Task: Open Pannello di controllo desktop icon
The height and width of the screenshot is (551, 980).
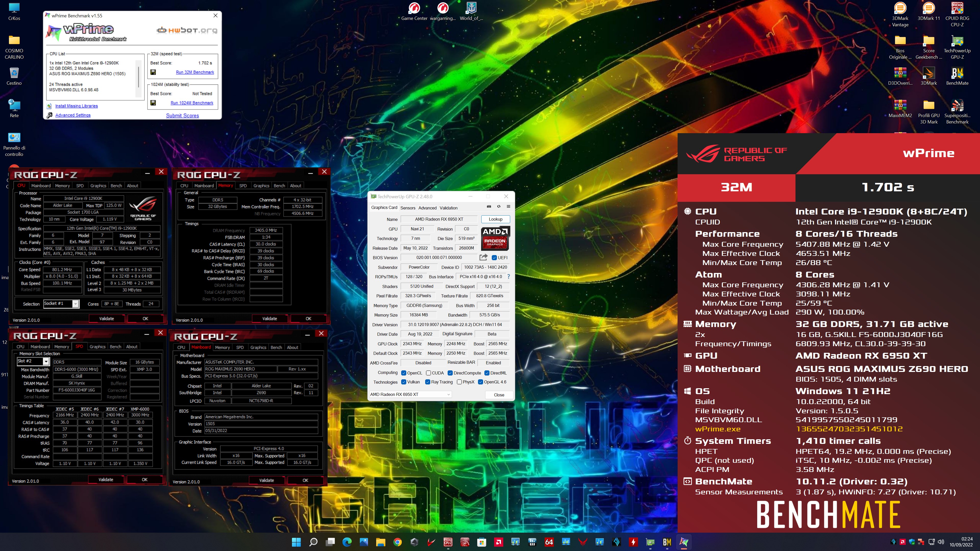Action: coord(14,144)
